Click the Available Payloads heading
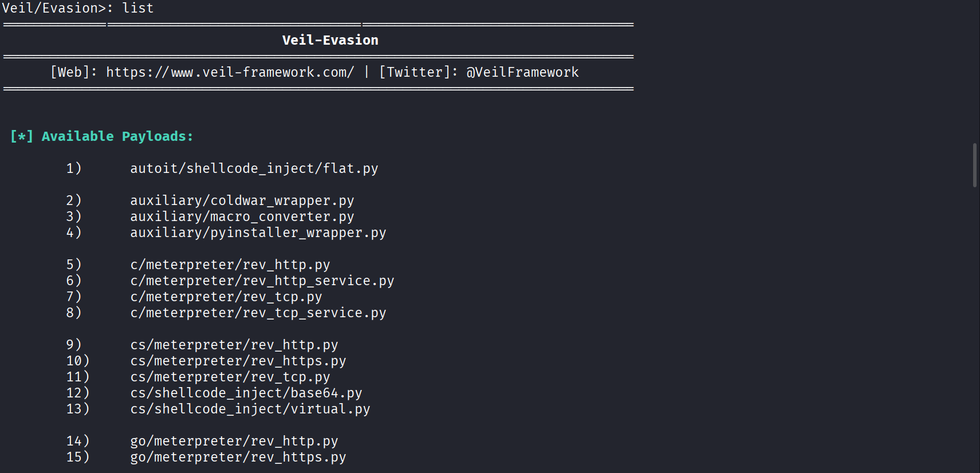 pyautogui.click(x=101, y=136)
